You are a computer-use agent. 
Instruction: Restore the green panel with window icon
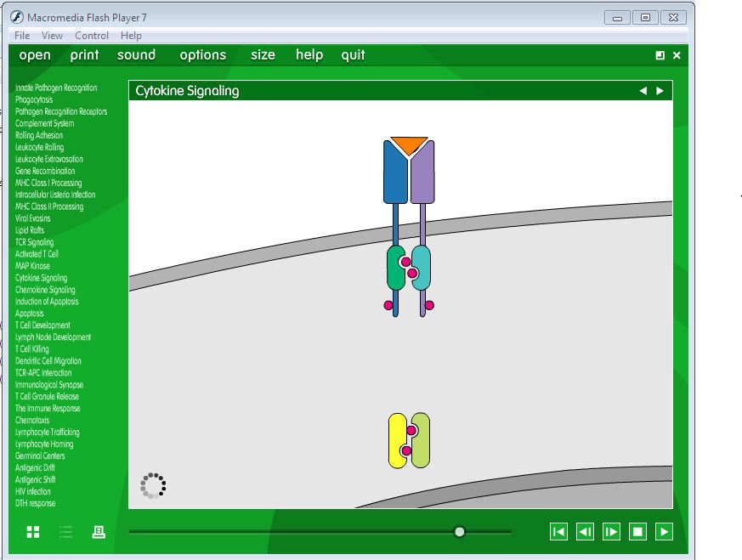tap(660, 55)
